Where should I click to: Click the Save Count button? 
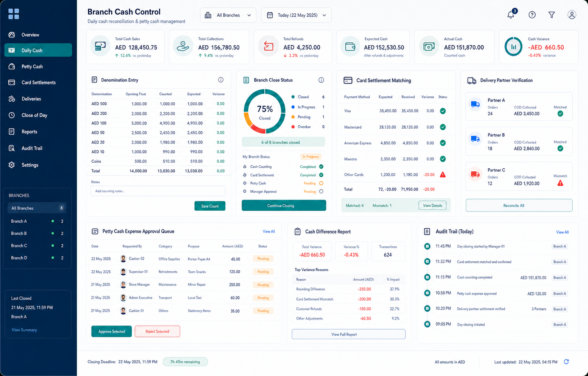pyautogui.click(x=210, y=206)
